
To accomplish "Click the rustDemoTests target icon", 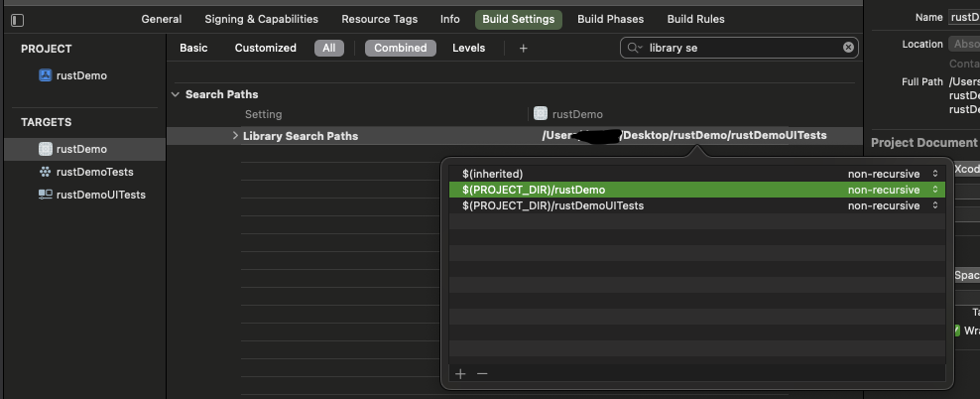I will click(45, 172).
